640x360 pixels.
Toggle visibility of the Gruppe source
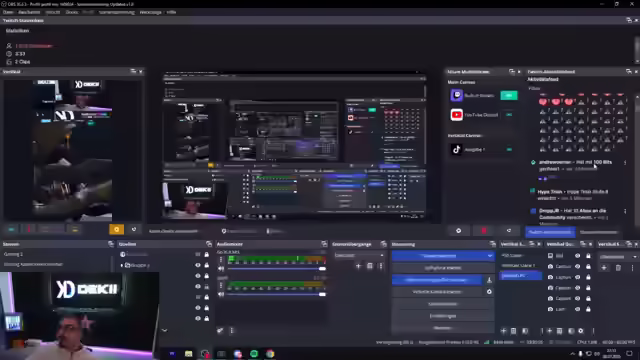(x=198, y=265)
